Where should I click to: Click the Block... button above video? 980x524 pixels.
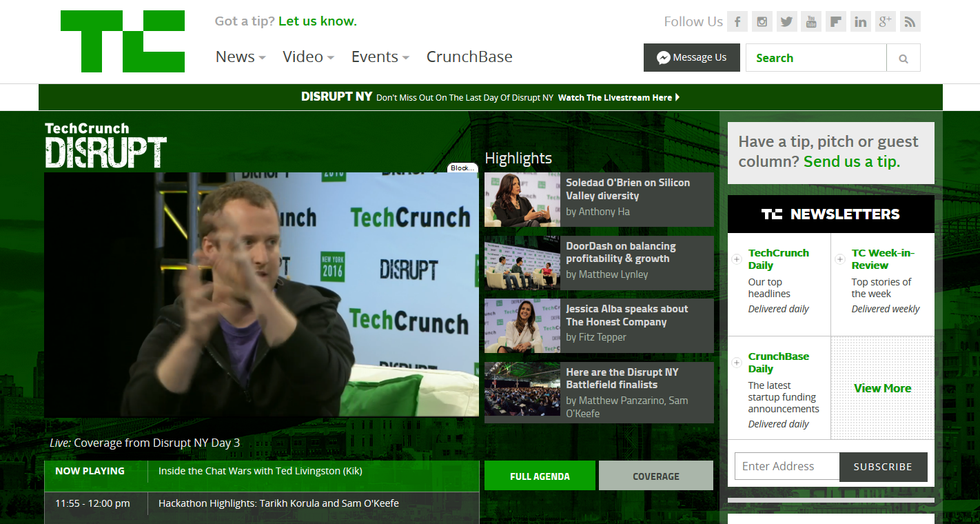click(x=462, y=168)
